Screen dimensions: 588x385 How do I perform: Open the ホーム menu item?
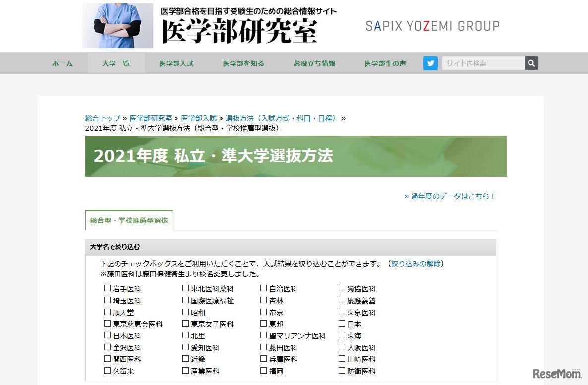(x=62, y=63)
